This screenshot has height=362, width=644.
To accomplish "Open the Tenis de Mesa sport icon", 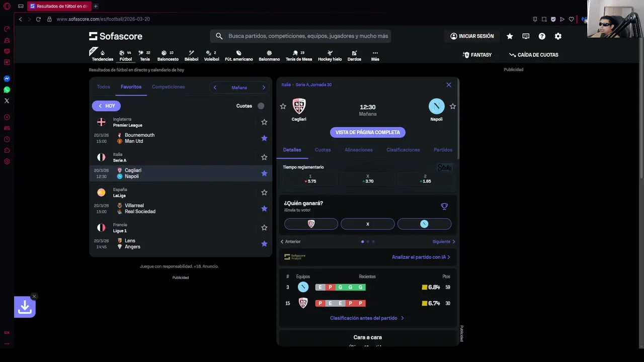I will (299, 55).
